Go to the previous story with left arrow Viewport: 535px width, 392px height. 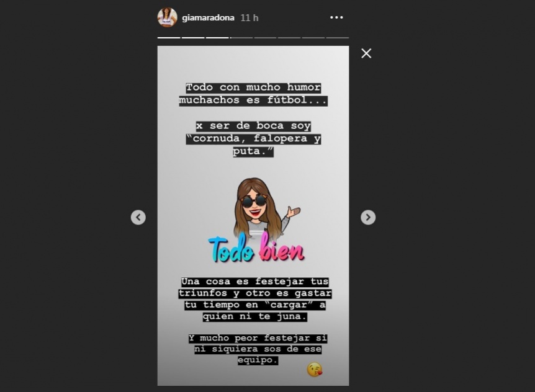pos(138,217)
